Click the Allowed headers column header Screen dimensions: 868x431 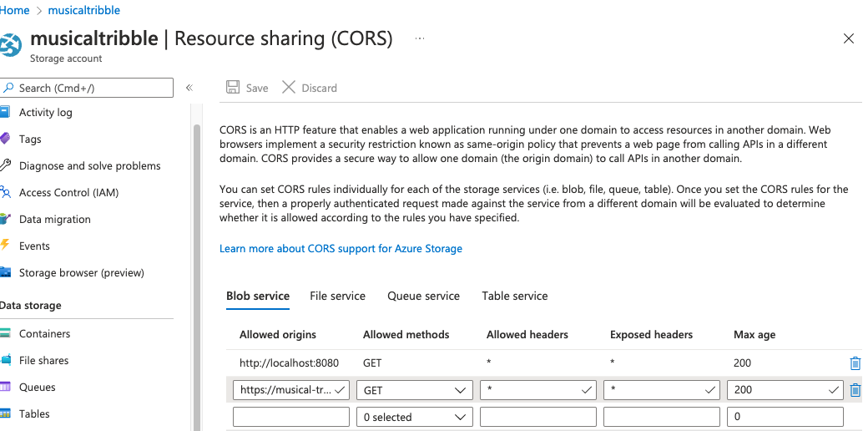pyautogui.click(x=527, y=335)
